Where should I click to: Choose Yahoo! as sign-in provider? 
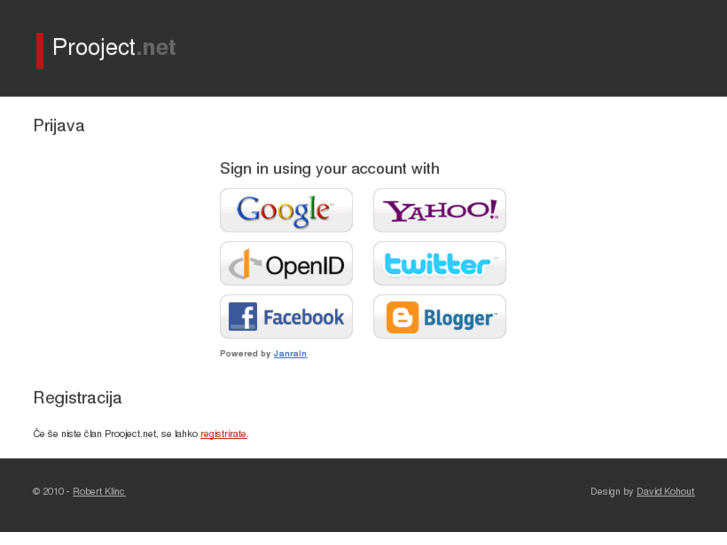tap(439, 210)
